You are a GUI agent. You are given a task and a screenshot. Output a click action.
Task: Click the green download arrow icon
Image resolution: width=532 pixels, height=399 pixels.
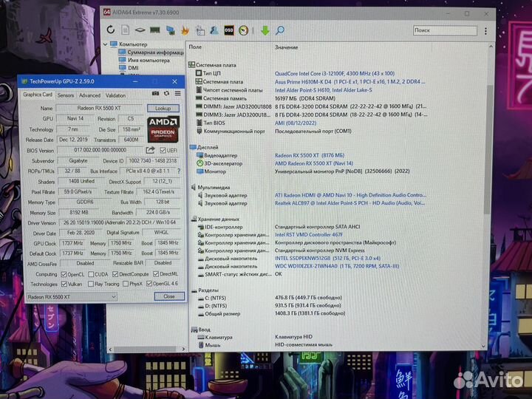[265, 30]
